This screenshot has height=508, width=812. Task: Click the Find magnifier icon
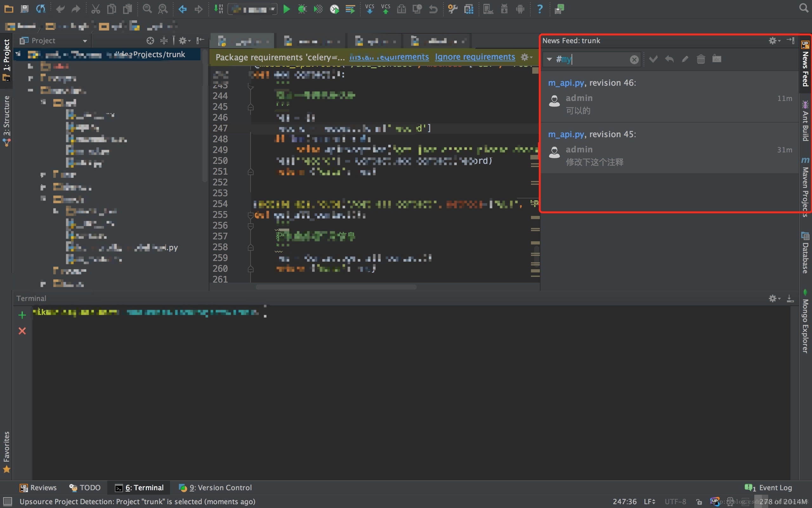(x=147, y=9)
